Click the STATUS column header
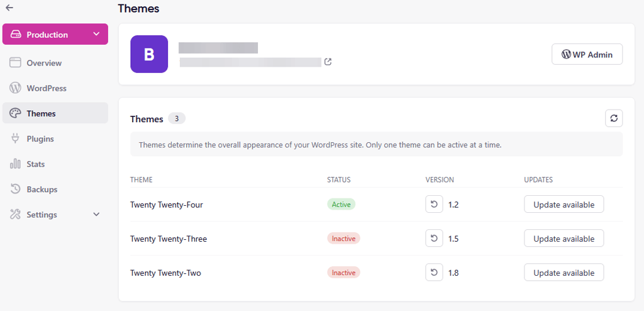The width and height of the screenshot is (644, 311). (x=339, y=180)
